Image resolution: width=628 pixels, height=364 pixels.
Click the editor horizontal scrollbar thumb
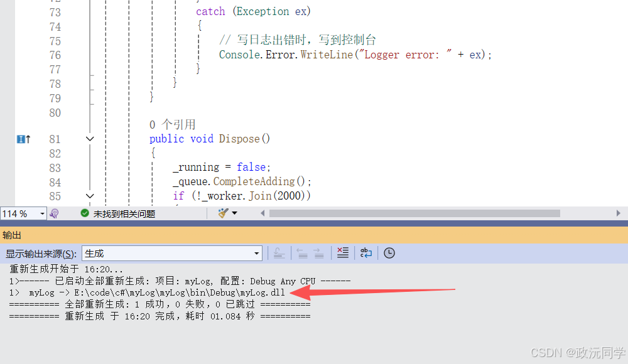[414, 213]
